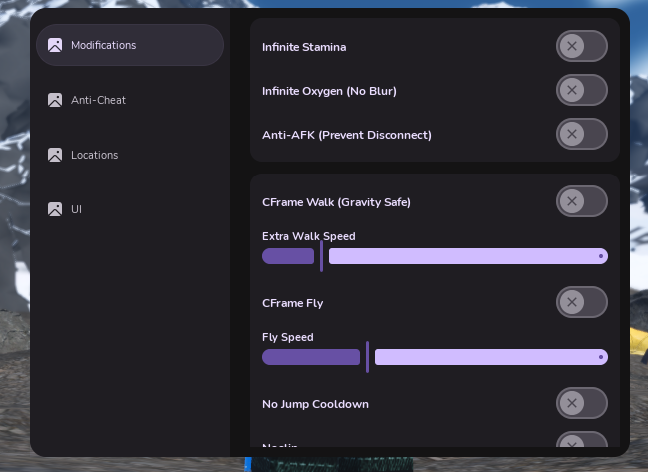Switch to the Locations tab
648x472 pixels.
[95, 155]
